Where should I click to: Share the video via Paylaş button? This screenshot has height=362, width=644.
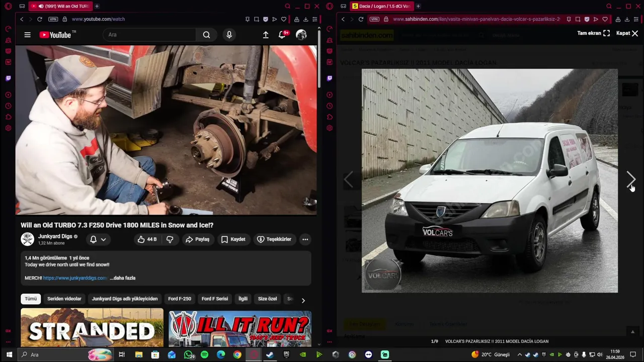point(198,239)
